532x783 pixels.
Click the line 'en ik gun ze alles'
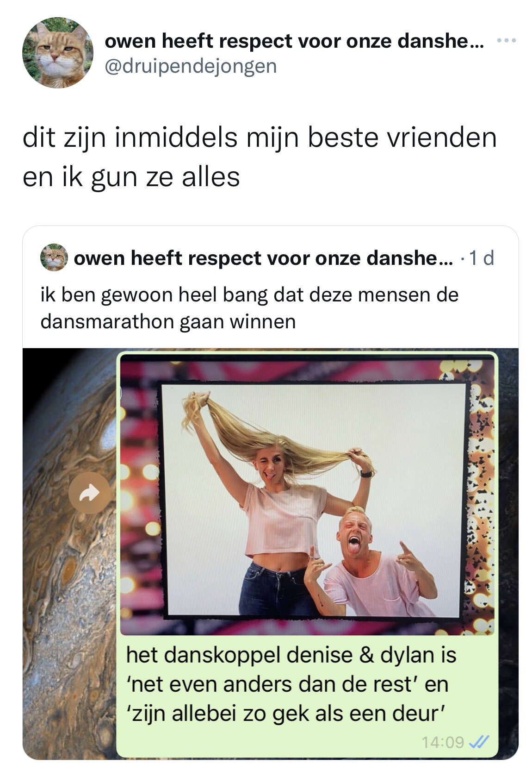(131, 177)
